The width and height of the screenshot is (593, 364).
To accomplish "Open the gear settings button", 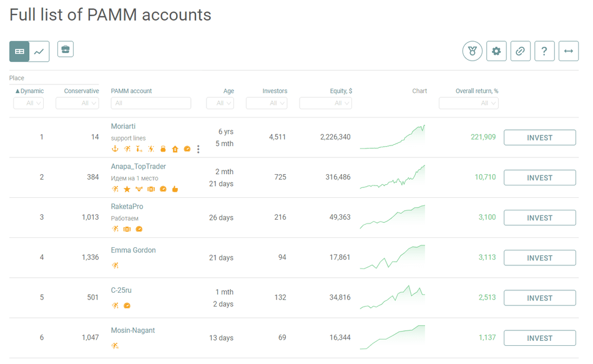I will [496, 51].
